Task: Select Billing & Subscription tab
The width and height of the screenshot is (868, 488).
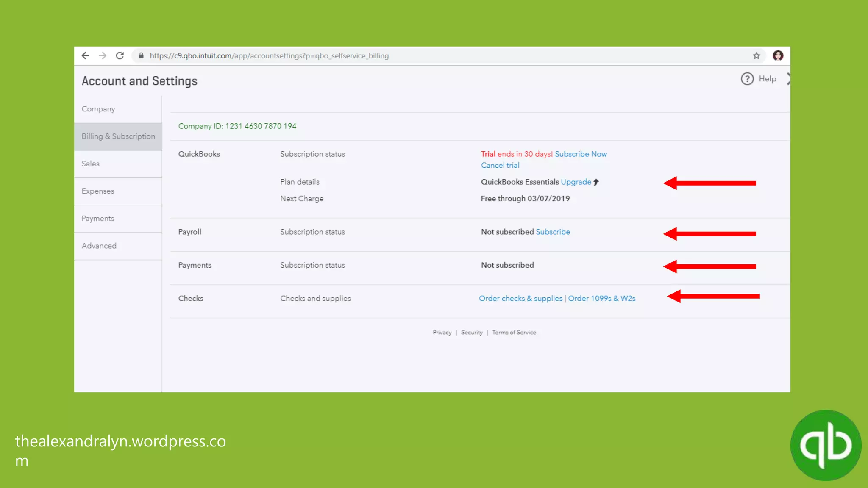Action: 118,136
